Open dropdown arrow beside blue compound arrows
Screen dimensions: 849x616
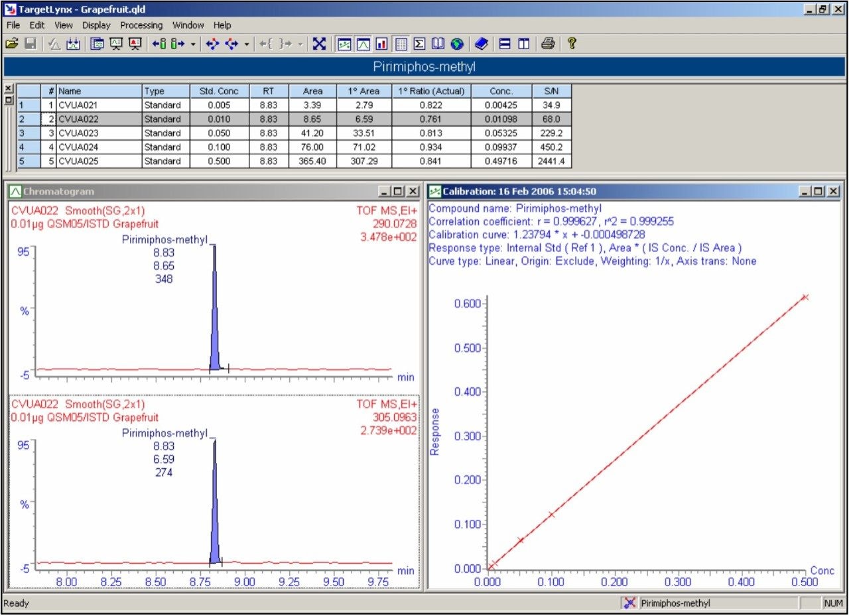click(246, 44)
